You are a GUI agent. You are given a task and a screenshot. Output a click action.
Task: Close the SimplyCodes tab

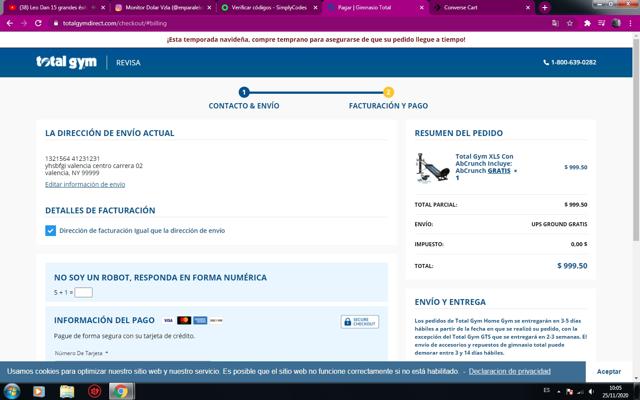pos(315,7)
